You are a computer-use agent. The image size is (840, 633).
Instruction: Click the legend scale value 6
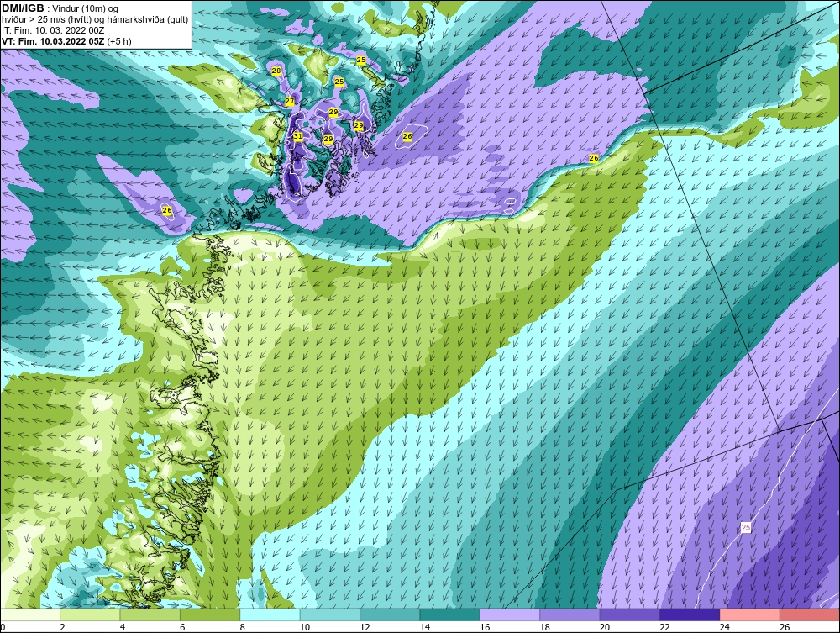[182, 627]
